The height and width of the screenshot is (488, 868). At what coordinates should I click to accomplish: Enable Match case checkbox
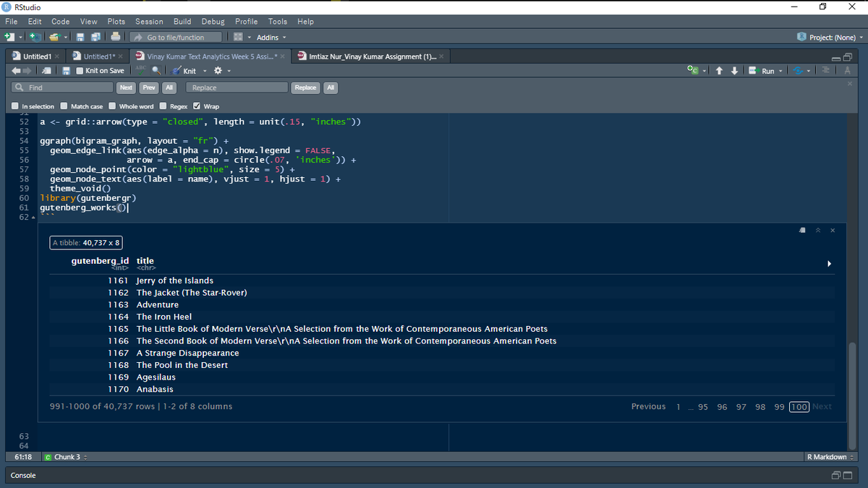[64, 106]
